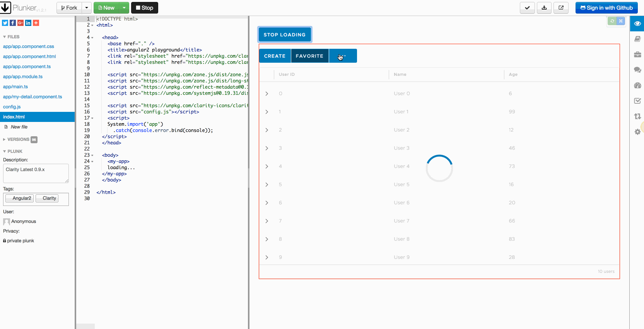Collapse the PLUNK section
This screenshot has width=644, height=329.
[x=13, y=151]
